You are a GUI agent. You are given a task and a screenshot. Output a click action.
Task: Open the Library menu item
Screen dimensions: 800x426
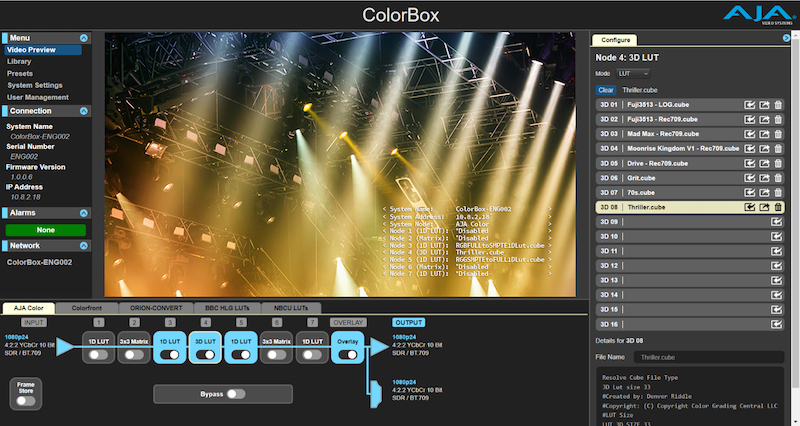(x=19, y=62)
